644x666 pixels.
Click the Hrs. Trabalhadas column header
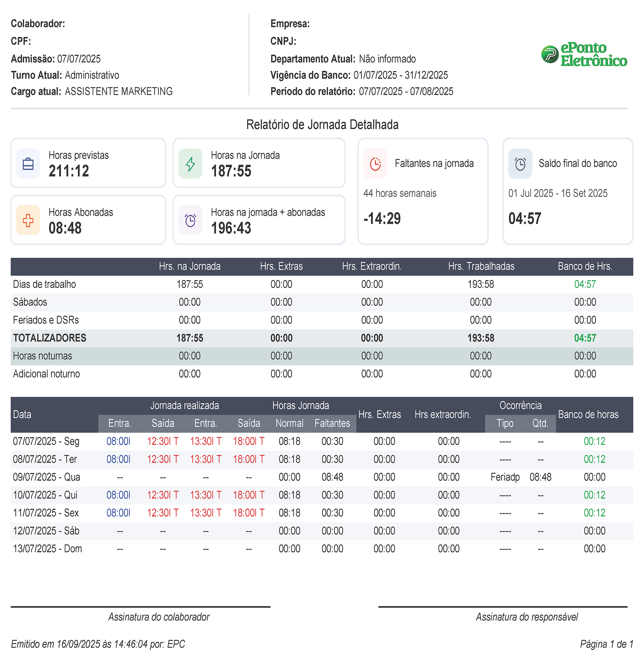481,266
